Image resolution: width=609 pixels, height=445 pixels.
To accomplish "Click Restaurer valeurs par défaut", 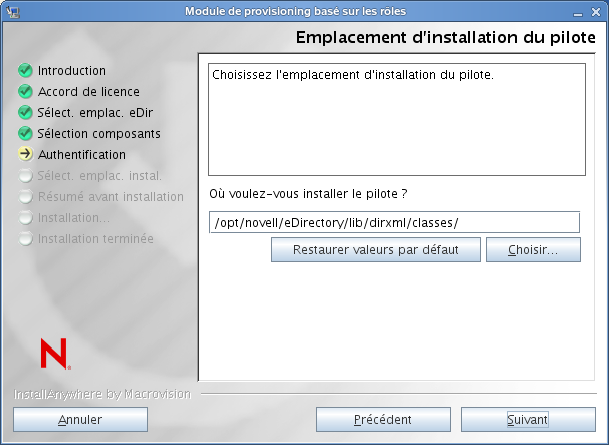I will (x=376, y=250).
